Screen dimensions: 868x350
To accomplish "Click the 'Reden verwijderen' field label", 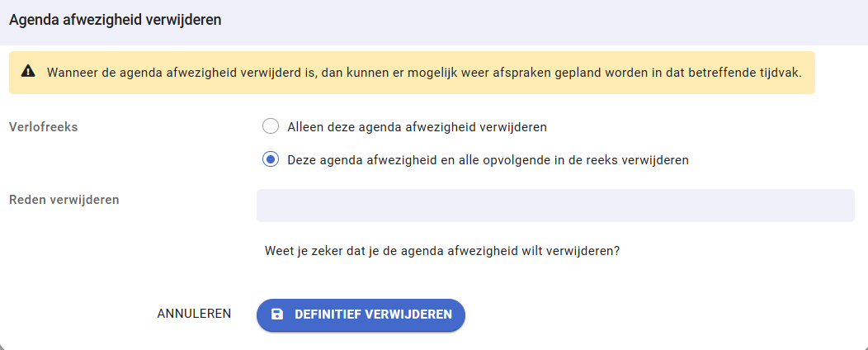I will (x=64, y=199).
